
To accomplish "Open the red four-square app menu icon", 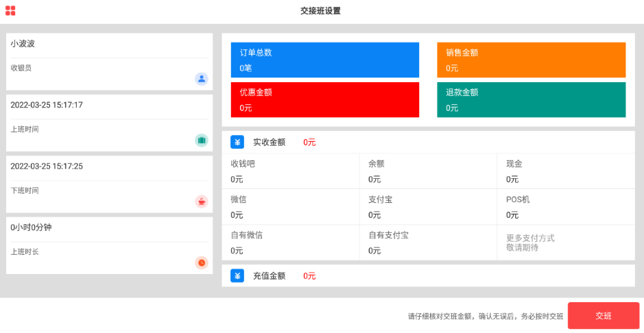I will click(x=10, y=11).
